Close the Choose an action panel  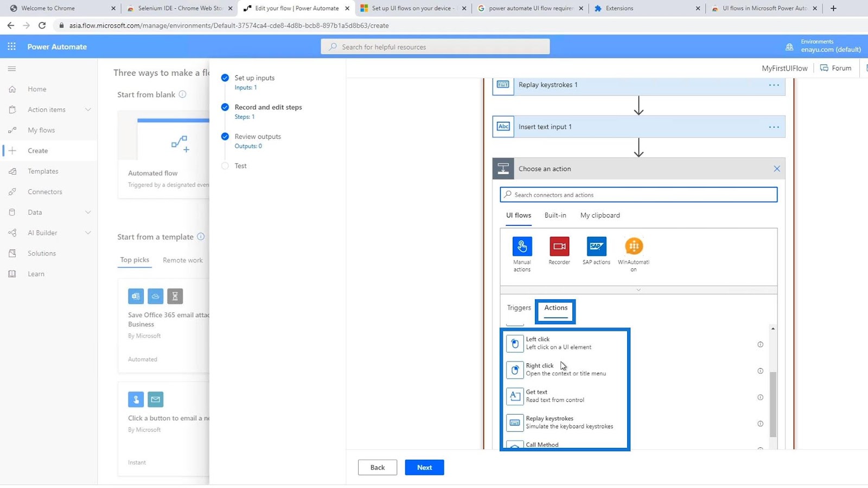coord(777,169)
